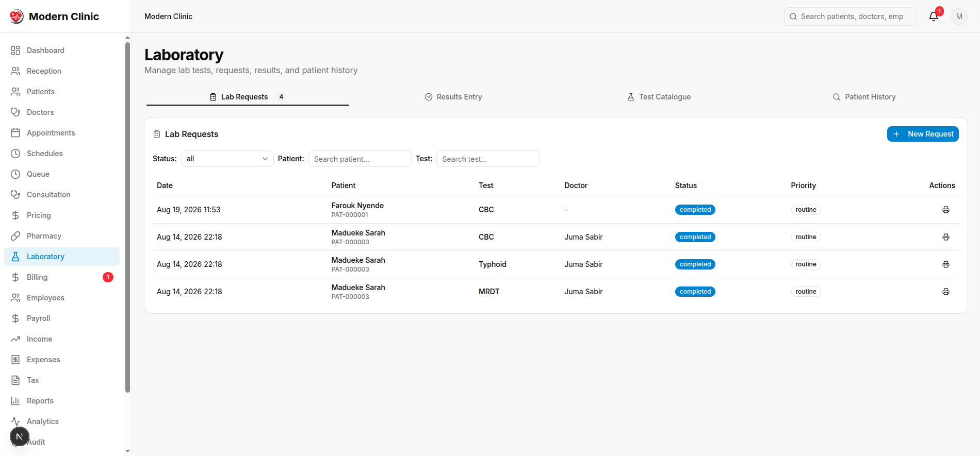The width and height of the screenshot is (980, 456).
Task: Go to Employees page
Action: point(61,298)
